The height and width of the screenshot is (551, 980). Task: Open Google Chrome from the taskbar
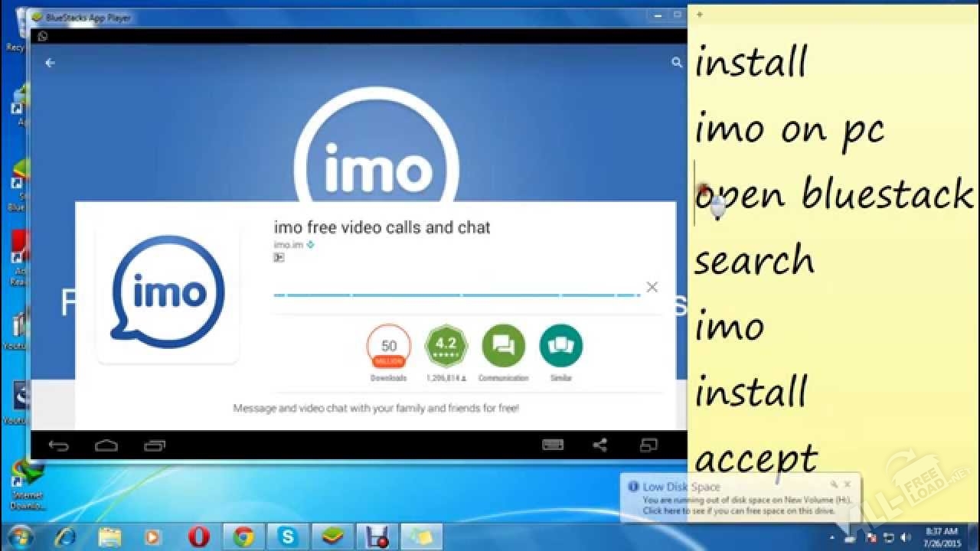coord(243,536)
